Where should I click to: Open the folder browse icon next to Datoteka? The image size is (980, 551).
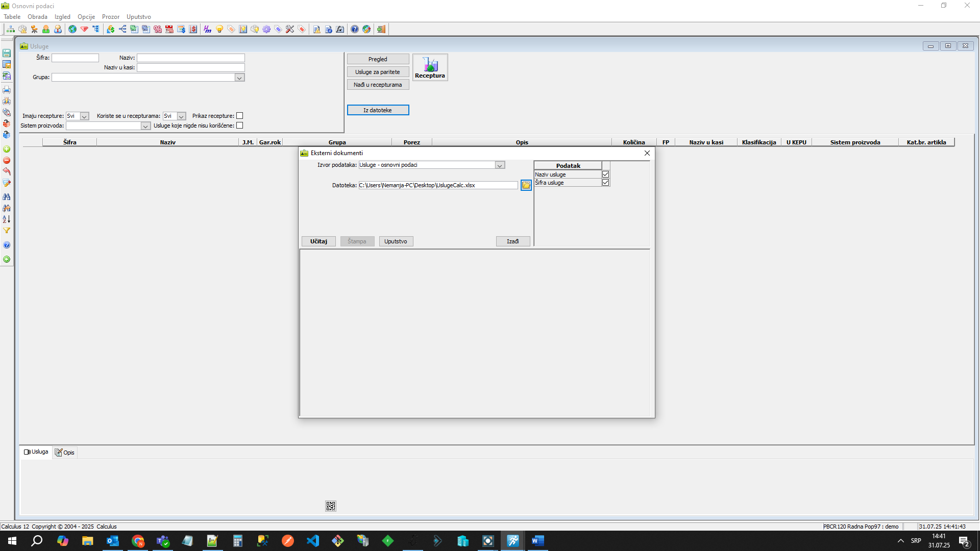pos(526,185)
